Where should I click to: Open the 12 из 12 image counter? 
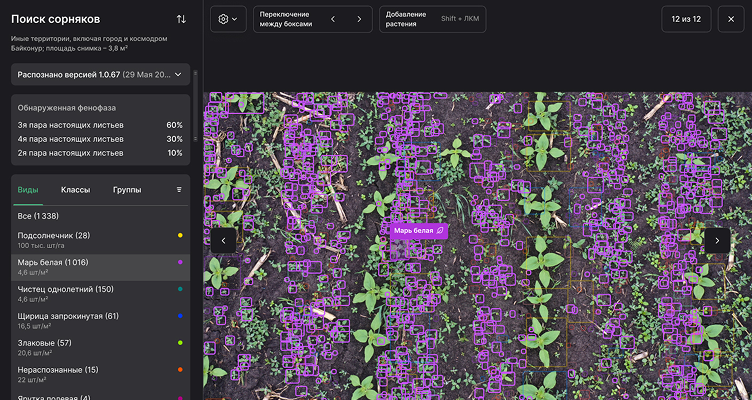click(x=686, y=19)
